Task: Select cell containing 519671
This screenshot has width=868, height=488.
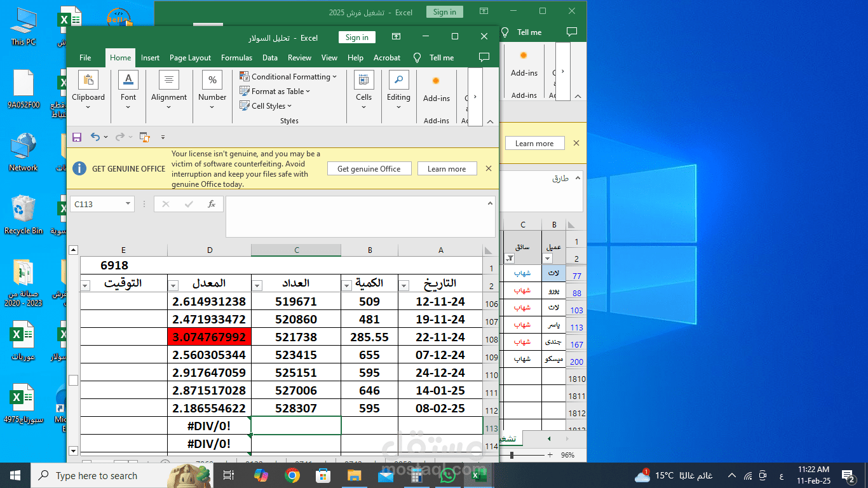Action: [296, 301]
